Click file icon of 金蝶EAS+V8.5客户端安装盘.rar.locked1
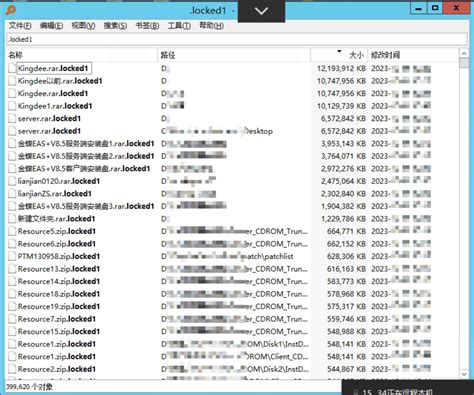This screenshot has width=474, height=395. (12, 169)
